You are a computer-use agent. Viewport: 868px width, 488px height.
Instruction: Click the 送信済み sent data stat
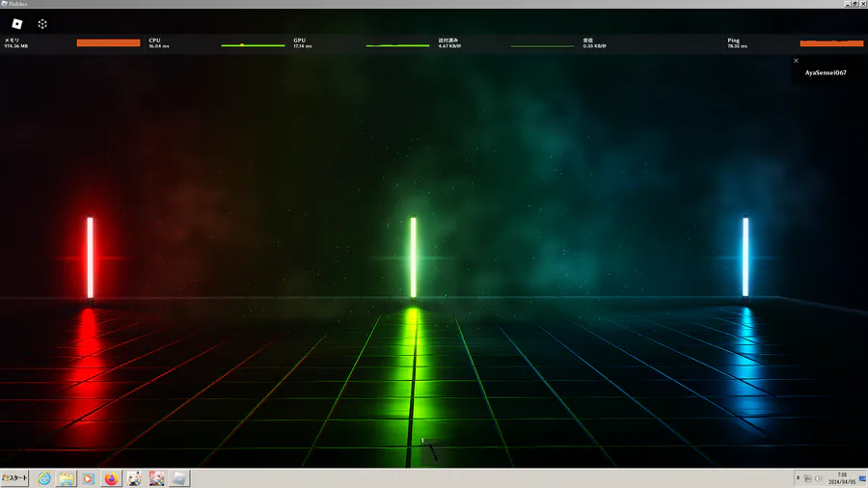click(449, 43)
